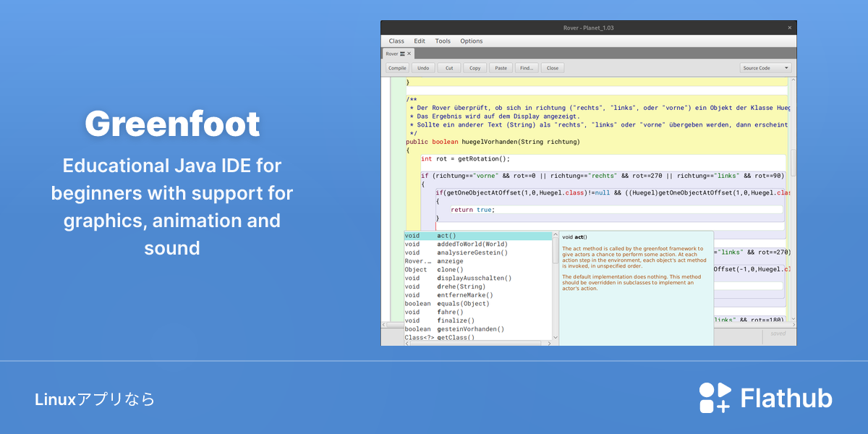The image size is (868, 434).
Task: Click the Copy toolbar button
Action: click(475, 68)
